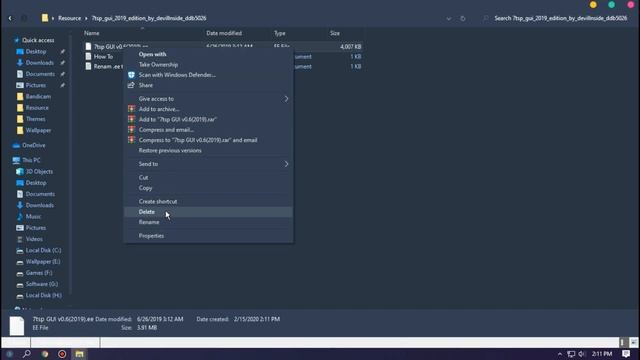The height and width of the screenshot is (360, 640).
Task: Choose Cut in context menu
Action: [x=143, y=178]
